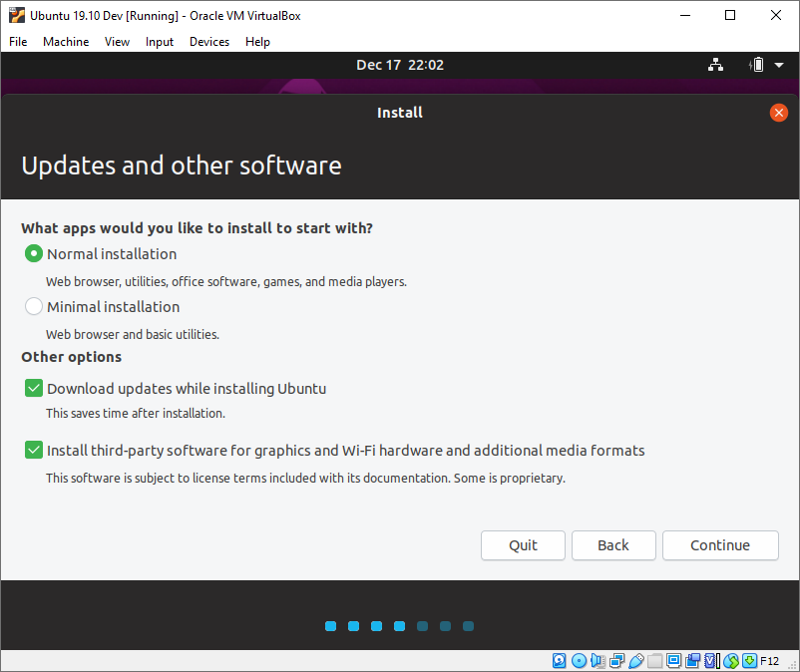Click the host key green arrow icon
The height and width of the screenshot is (672, 800).
[749, 661]
